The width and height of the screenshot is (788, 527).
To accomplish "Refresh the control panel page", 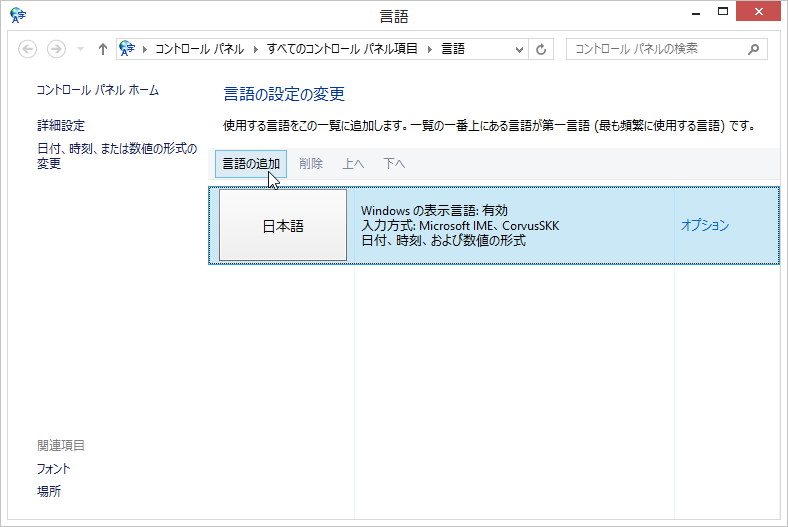I will click(541, 49).
